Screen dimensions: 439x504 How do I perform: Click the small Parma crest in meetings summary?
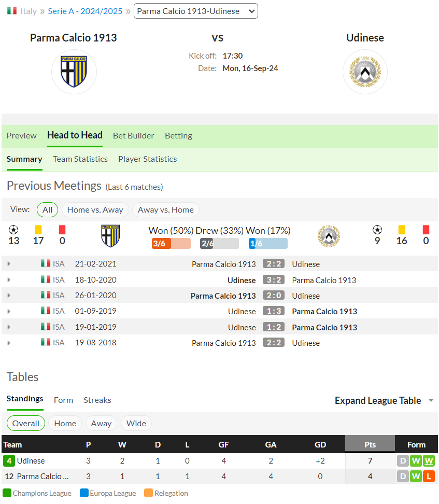click(110, 235)
